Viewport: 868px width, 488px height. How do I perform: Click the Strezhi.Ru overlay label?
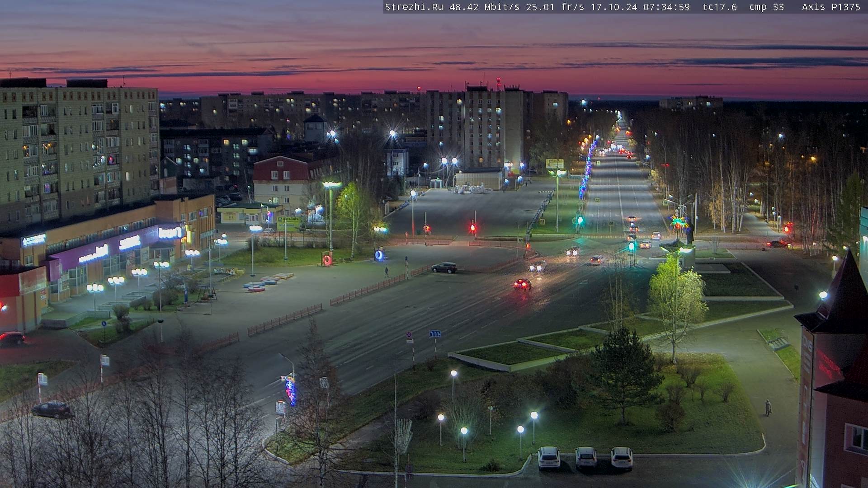tap(414, 7)
